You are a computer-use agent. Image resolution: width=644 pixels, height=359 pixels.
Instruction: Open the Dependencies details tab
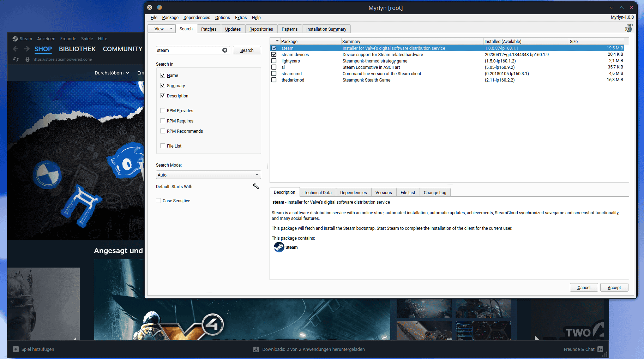tap(353, 192)
